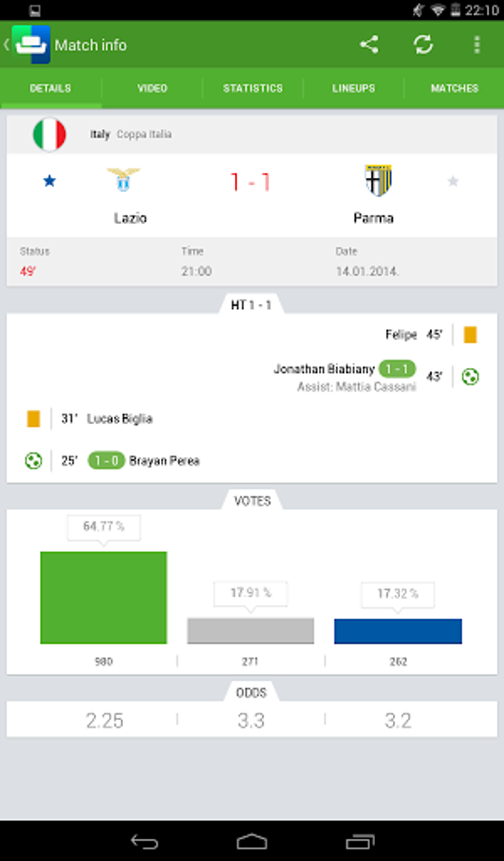Refresh the match info
Viewport: 504px width, 861px height.
tap(423, 44)
